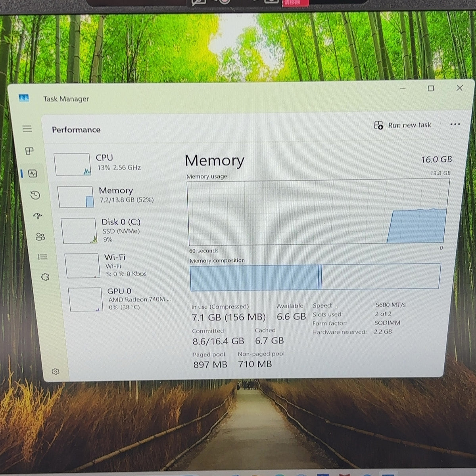Open the App history page icon
This screenshot has height=476, width=476.
pyautogui.click(x=35, y=195)
